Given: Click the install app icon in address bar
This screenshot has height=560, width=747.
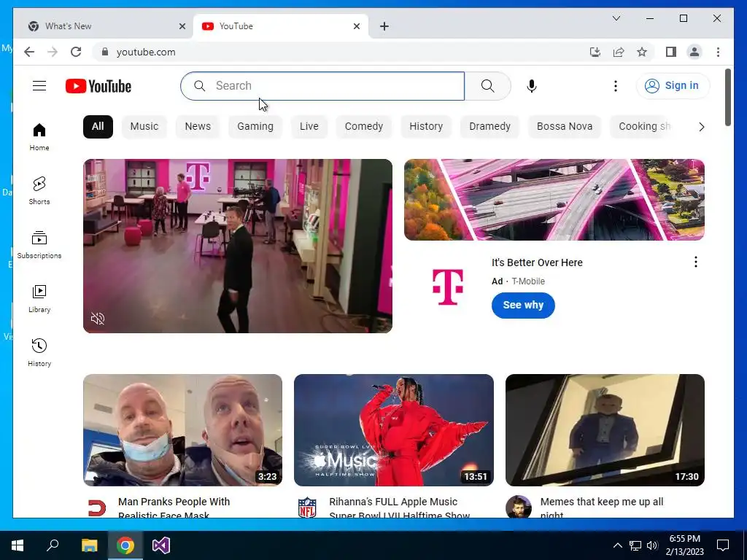Looking at the screenshot, I should (x=595, y=52).
